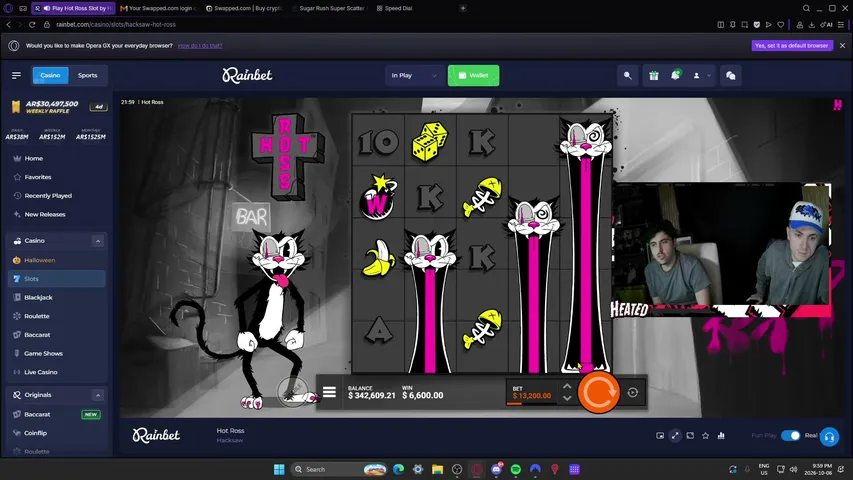
Task: Click the Hacksaw provider link
Action: (x=230, y=440)
